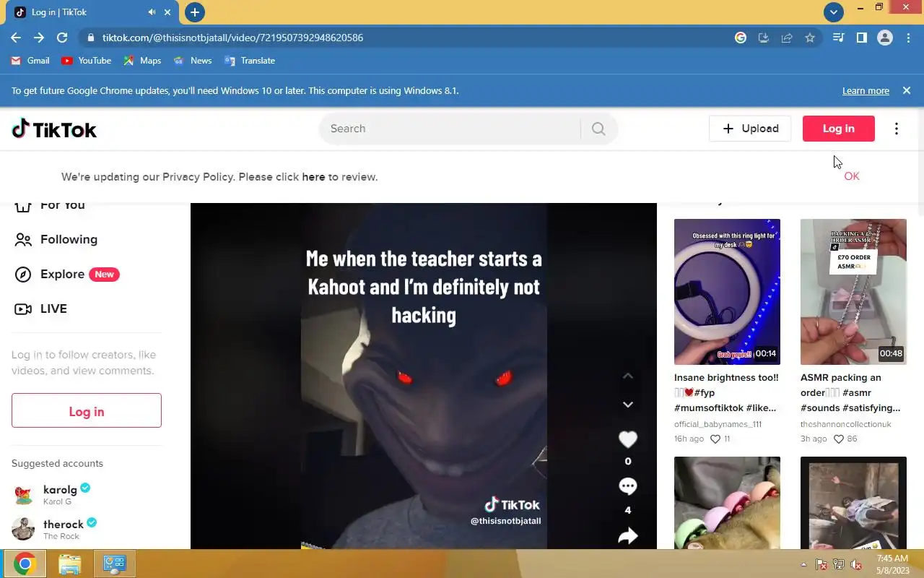Go to previous video with up chevron
The height and width of the screenshot is (578, 924).
point(628,376)
